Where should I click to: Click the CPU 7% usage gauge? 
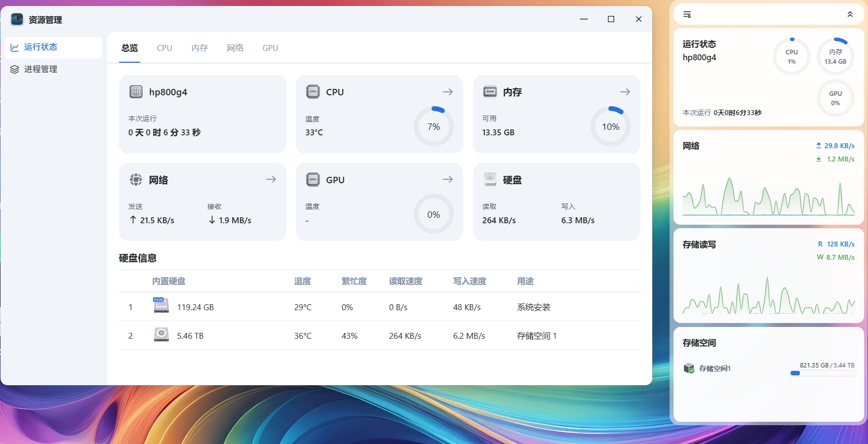[x=434, y=126]
